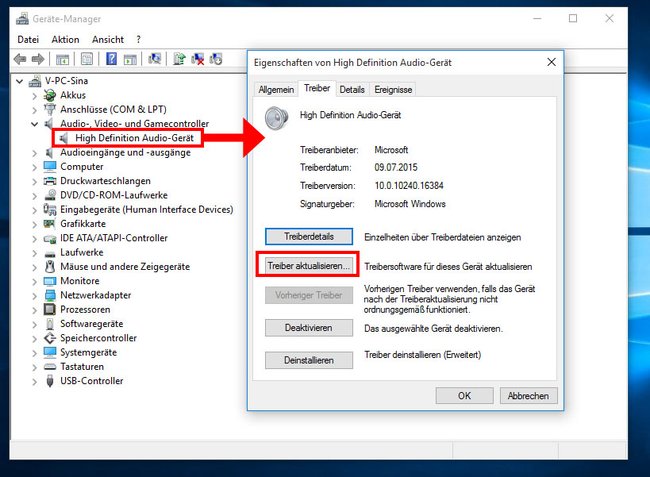The image size is (650, 477).
Task: Click the Back arrow in Device Manager toolbar
Action: coord(20,59)
